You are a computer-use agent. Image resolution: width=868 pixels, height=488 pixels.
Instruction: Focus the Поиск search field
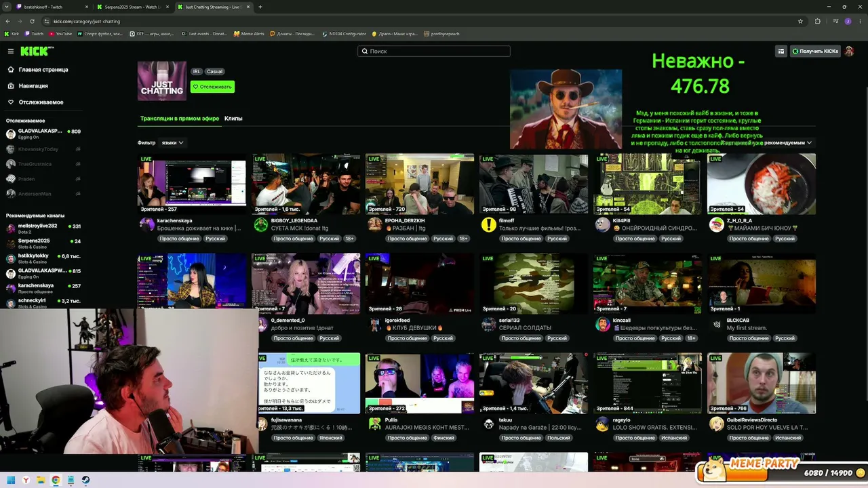tap(434, 52)
